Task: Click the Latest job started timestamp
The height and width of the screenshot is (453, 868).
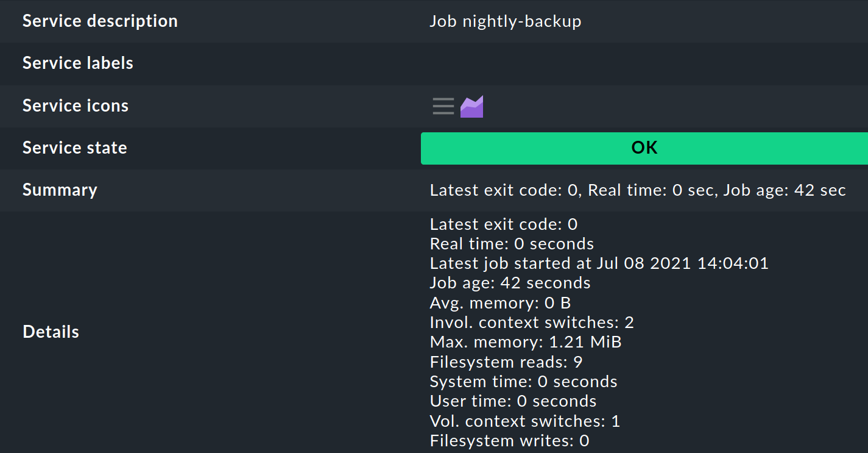Action: [x=599, y=263]
